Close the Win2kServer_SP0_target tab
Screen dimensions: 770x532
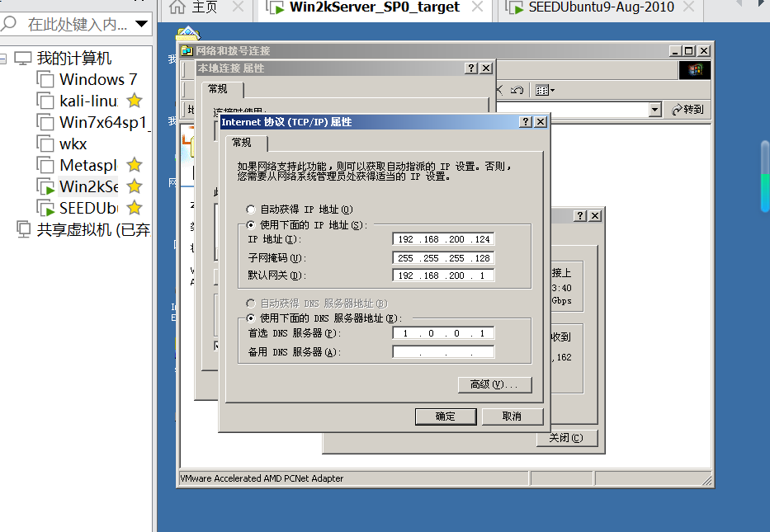pyautogui.click(x=477, y=7)
